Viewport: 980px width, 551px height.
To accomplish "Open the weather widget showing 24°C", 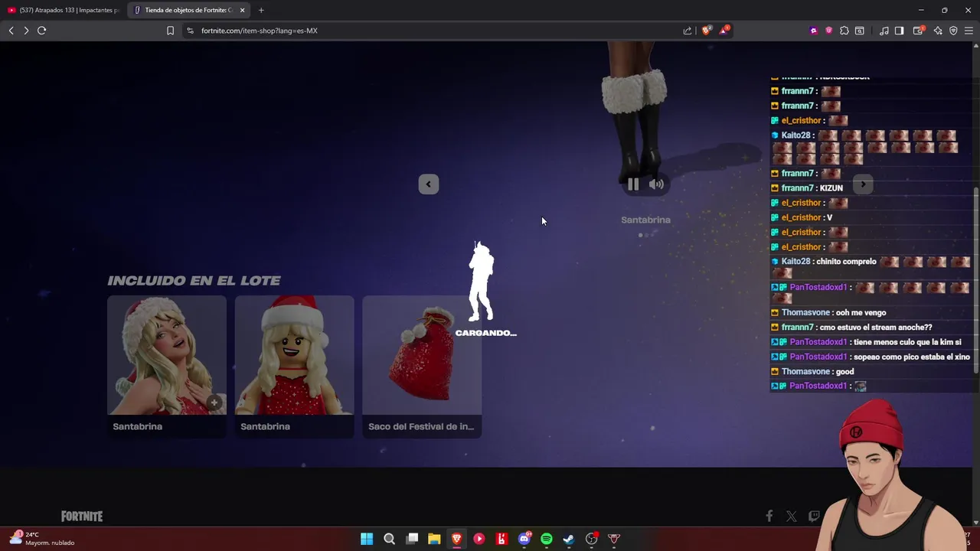I will click(x=42, y=539).
